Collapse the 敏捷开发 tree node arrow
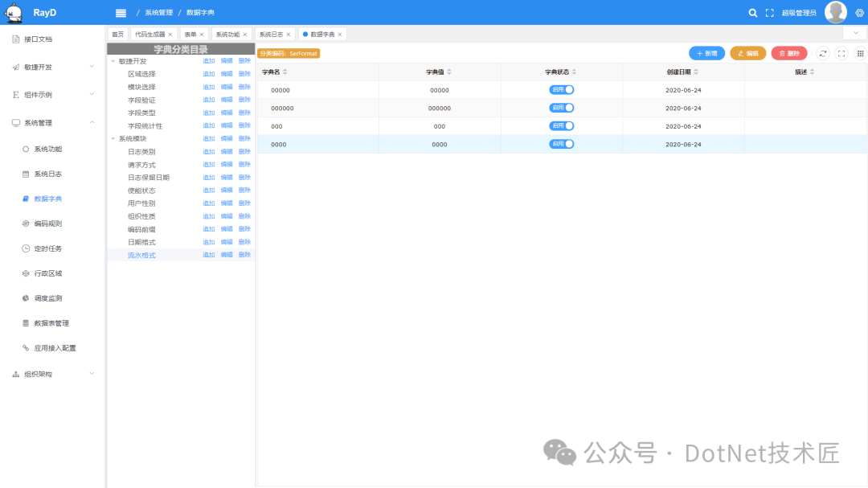The image size is (868, 488). [113, 61]
